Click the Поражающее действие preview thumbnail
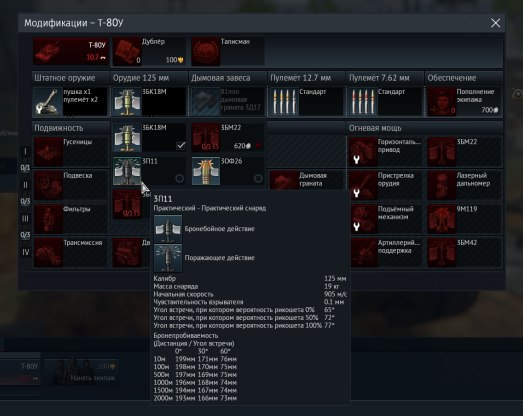523x416 pixels. [168, 258]
